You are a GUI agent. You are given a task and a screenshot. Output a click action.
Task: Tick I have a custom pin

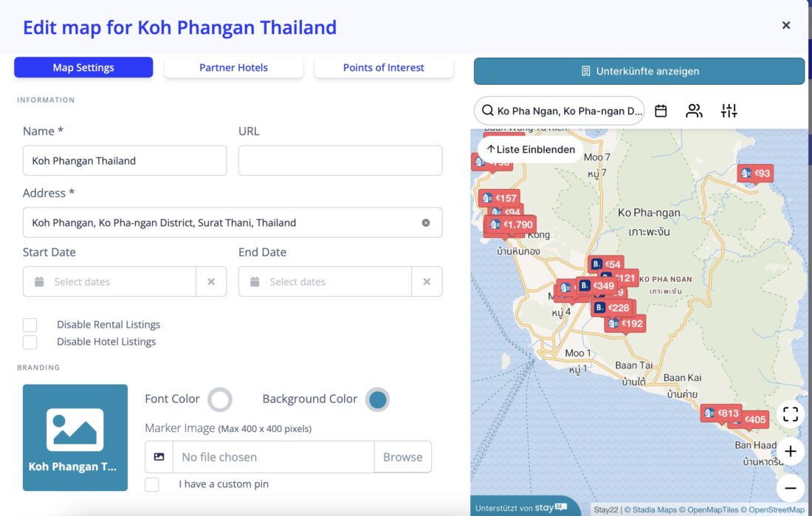click(152, 484)
